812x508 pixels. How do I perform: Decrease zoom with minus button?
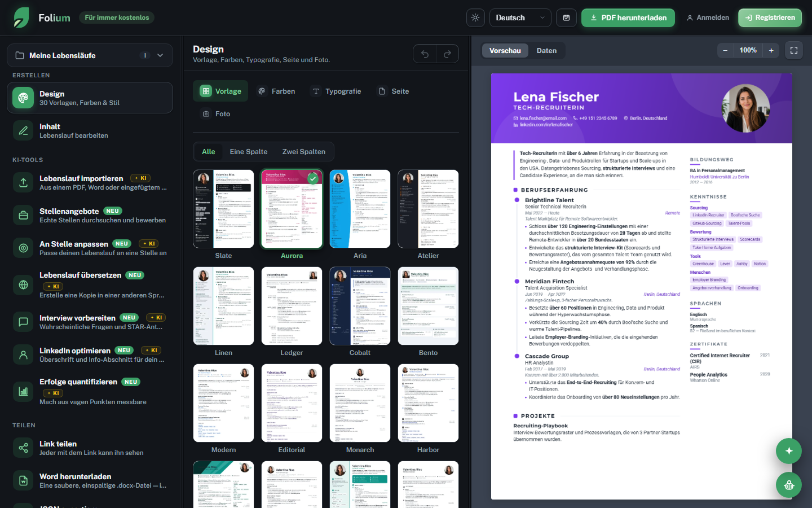(x=725, y=50)
